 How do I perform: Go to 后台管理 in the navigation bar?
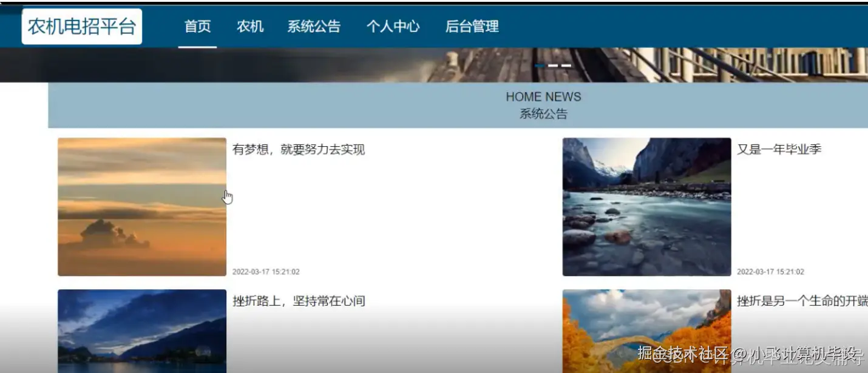click(x=472, y=27)
